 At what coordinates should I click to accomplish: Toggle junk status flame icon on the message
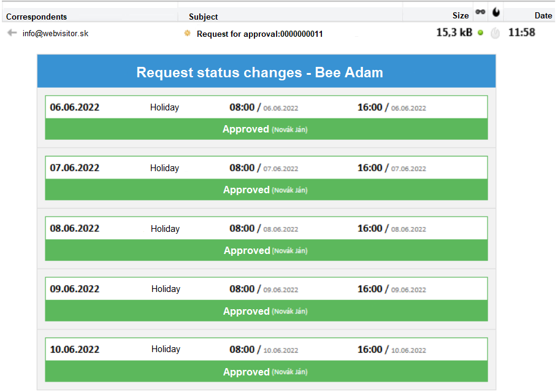(x=495, y=33)
